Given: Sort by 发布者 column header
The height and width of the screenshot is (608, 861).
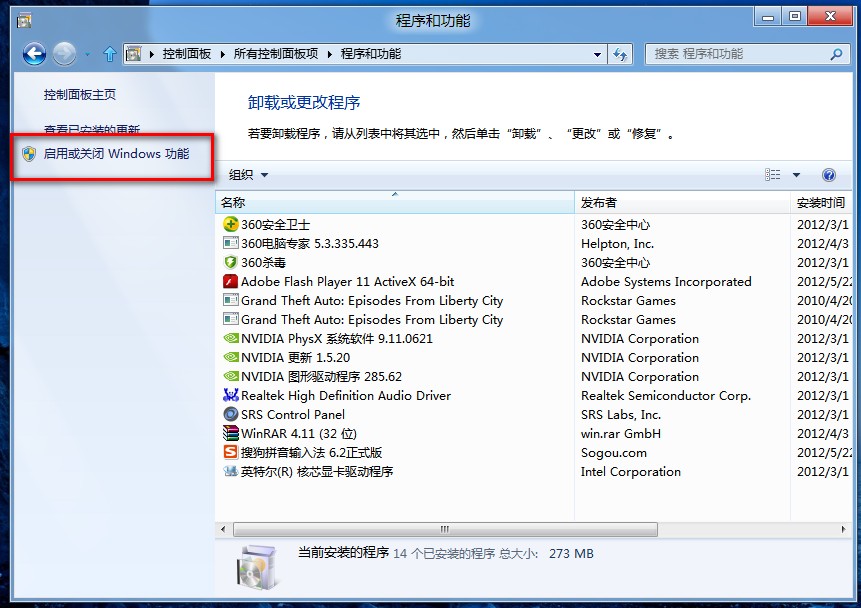Looking at the screenshot, I should point(683,203).
